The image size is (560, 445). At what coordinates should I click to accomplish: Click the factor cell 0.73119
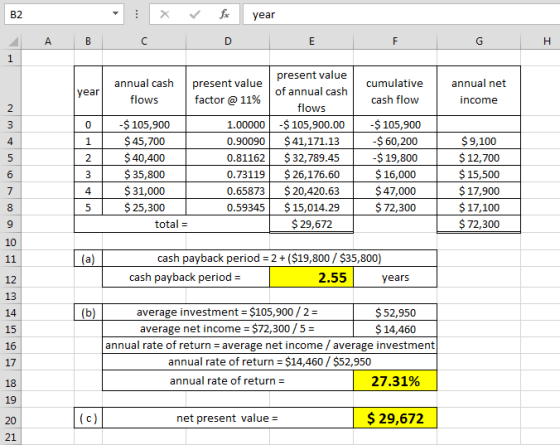(228, 174)
